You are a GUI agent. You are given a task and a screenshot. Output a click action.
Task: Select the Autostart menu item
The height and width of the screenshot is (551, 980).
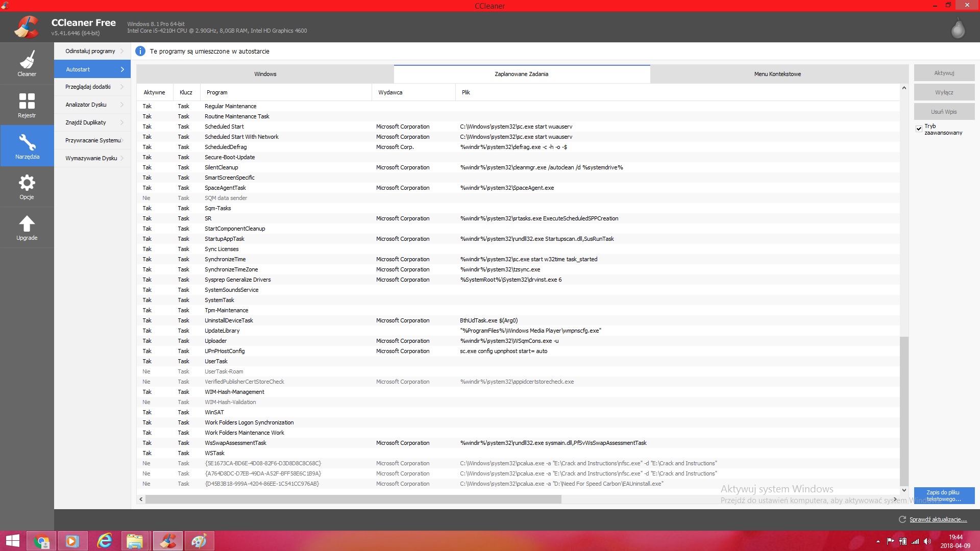(92, 69)
